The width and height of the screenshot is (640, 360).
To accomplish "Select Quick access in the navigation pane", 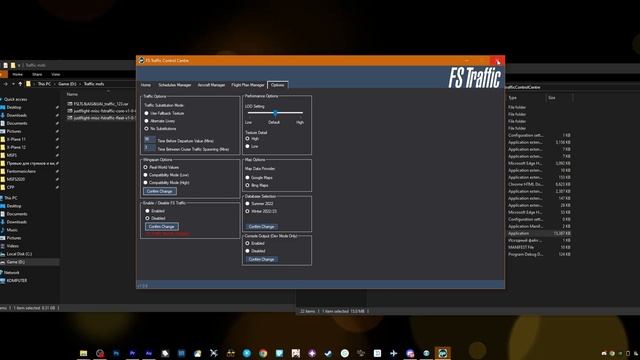I will tap(15, 99).
